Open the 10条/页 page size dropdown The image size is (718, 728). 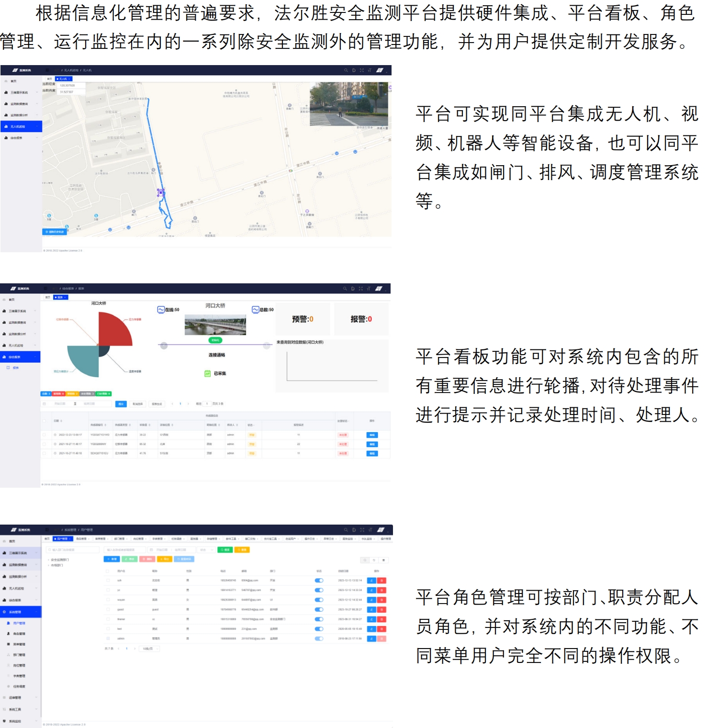[150, 649]
